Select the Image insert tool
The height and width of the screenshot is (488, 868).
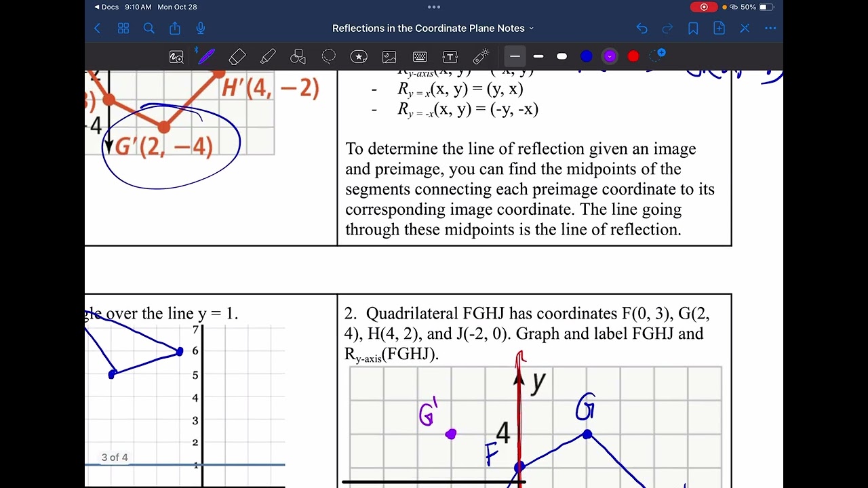coord(389,57)
